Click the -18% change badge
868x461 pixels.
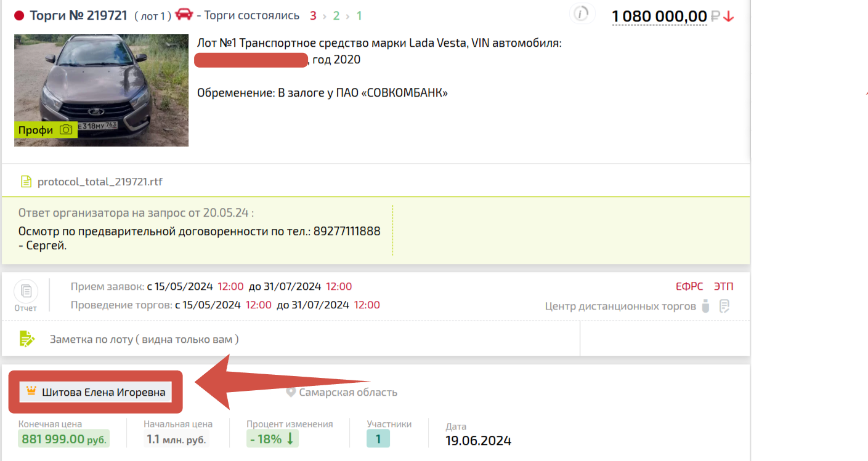coord(272,439)
